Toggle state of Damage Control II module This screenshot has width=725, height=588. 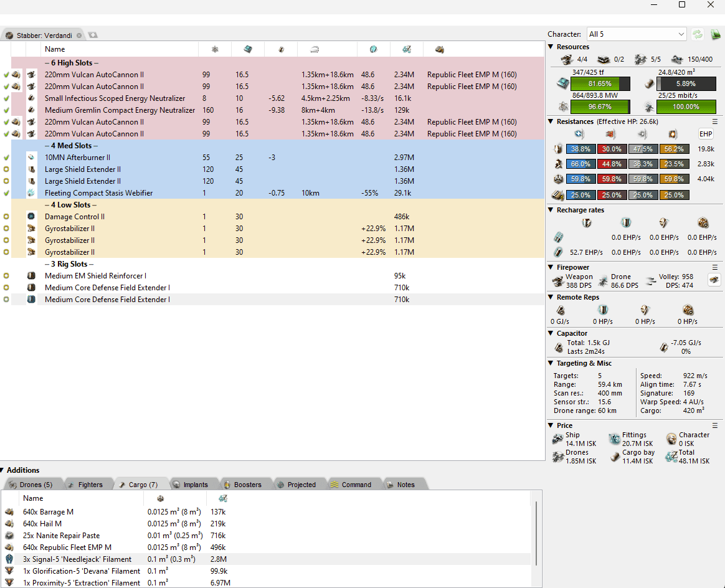[6, 217]
